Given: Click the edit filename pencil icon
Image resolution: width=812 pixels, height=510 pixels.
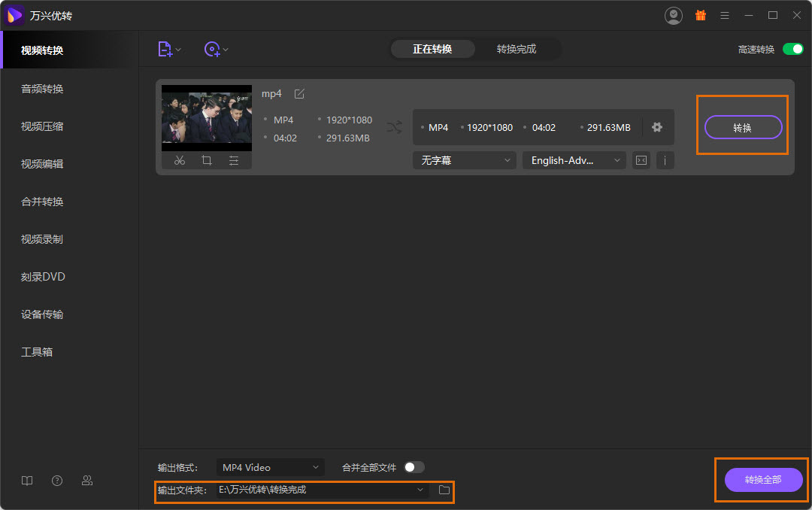Looking at the screenshot, I should (299, 94).
